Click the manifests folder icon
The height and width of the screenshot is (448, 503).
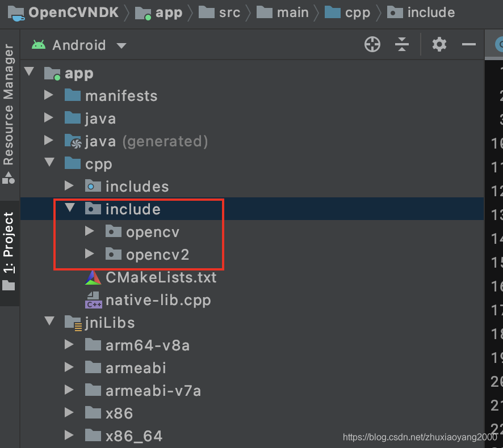pos(73,95)
